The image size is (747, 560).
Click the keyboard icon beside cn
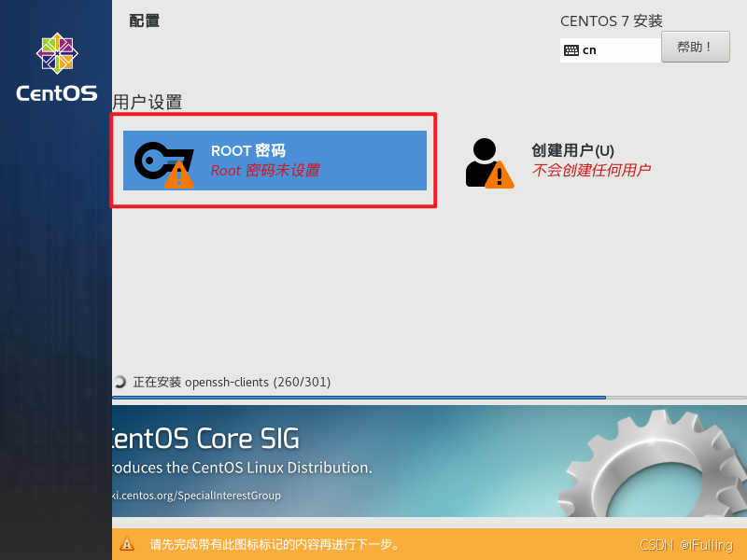coord(571,50)
